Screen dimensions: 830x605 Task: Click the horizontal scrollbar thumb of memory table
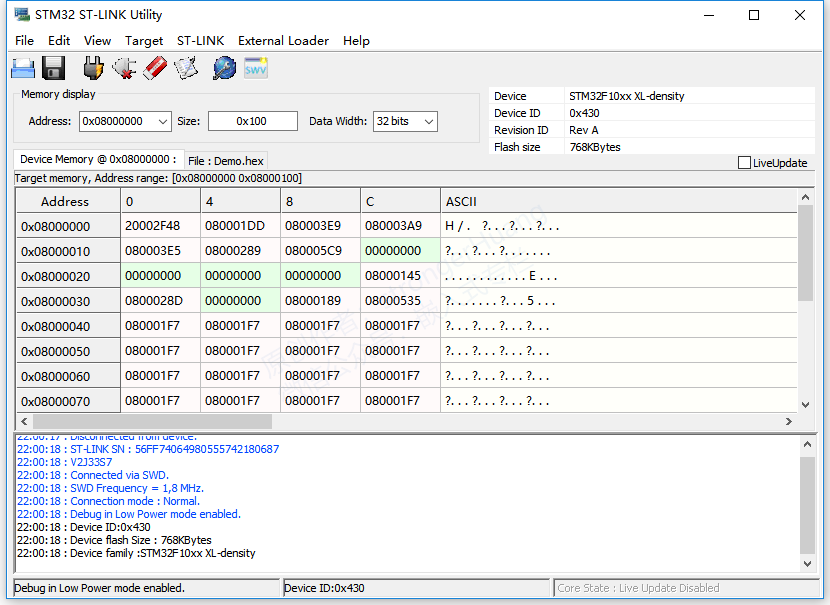click(152, 421)
